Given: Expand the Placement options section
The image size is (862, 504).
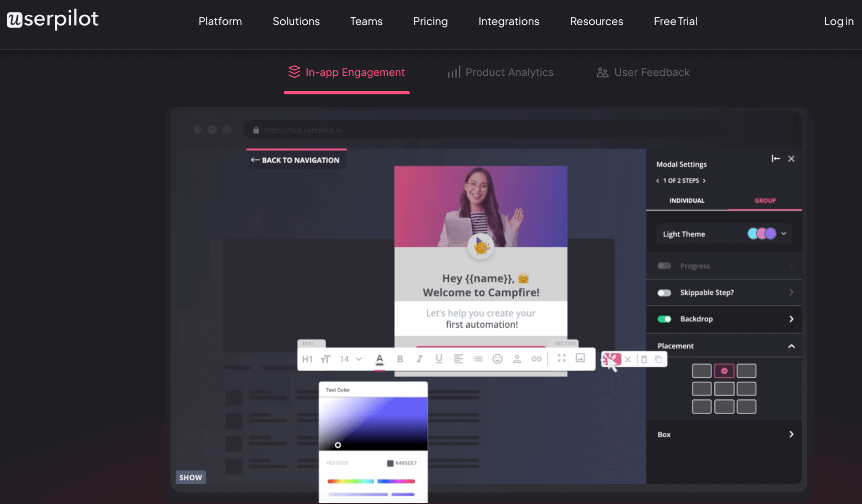Looking at the screenshot, I should (x=793, y=345).
